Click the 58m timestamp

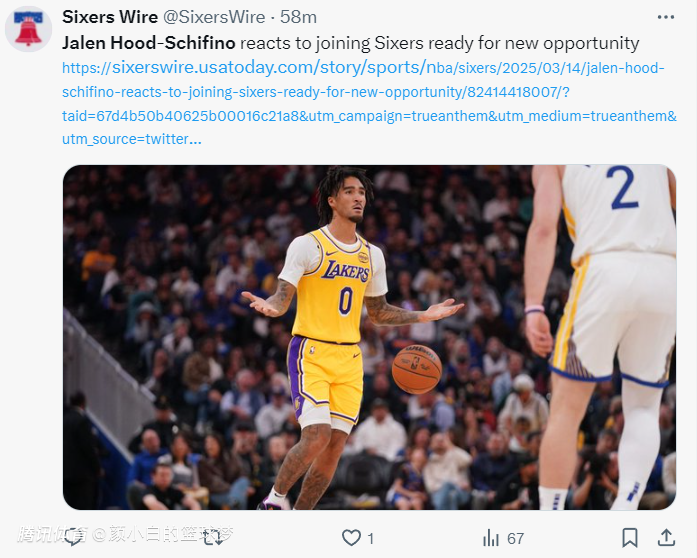pyautogui.click(x=297, y=17)
